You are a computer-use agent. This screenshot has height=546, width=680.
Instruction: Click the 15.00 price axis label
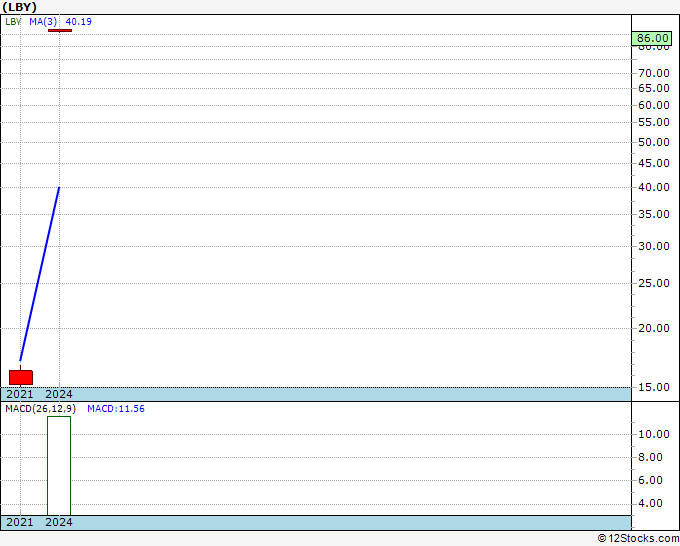tap(653, 387)
